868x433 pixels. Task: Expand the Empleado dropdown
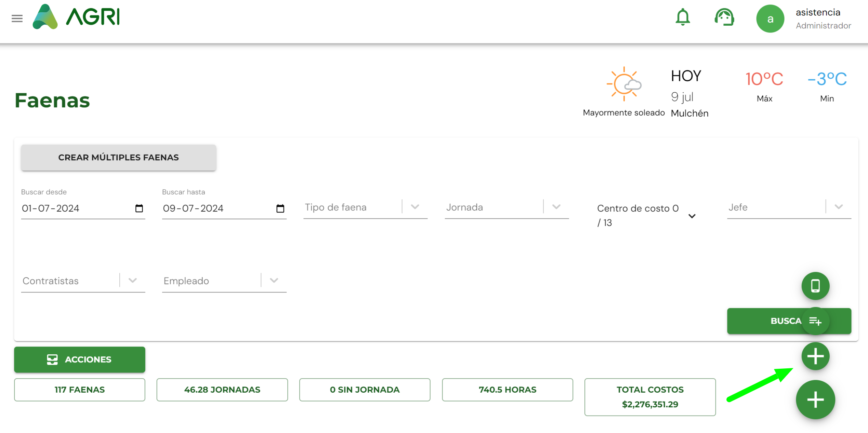[274, 280]
